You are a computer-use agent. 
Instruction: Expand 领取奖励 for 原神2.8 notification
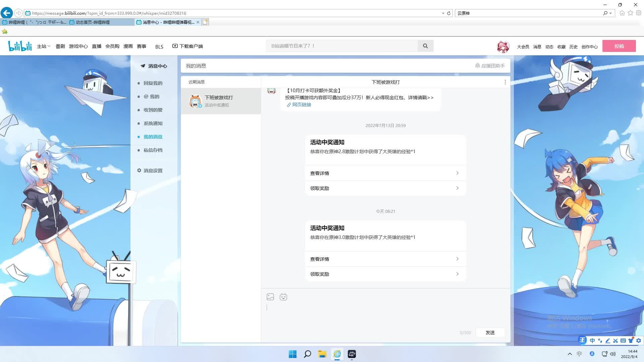tap(385, 188)
